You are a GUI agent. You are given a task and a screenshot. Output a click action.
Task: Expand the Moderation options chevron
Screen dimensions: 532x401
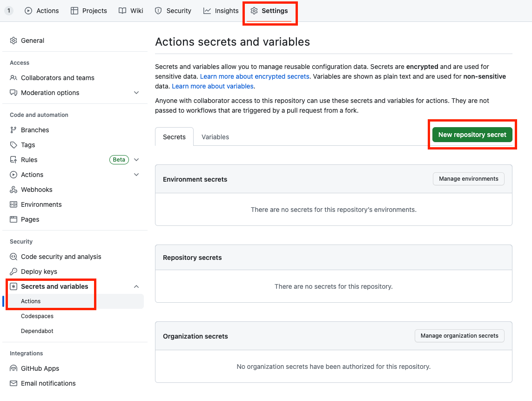click(x=136, y=93)
